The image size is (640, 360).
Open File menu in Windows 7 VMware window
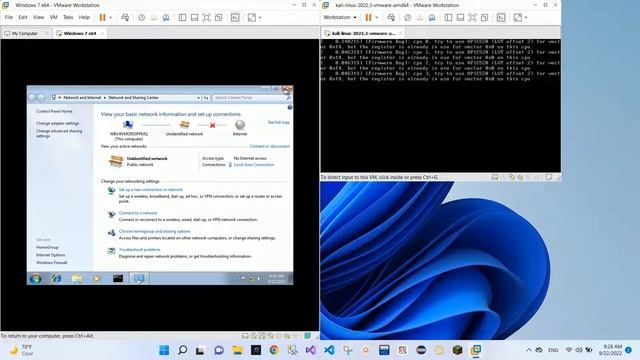pos(9,17)
